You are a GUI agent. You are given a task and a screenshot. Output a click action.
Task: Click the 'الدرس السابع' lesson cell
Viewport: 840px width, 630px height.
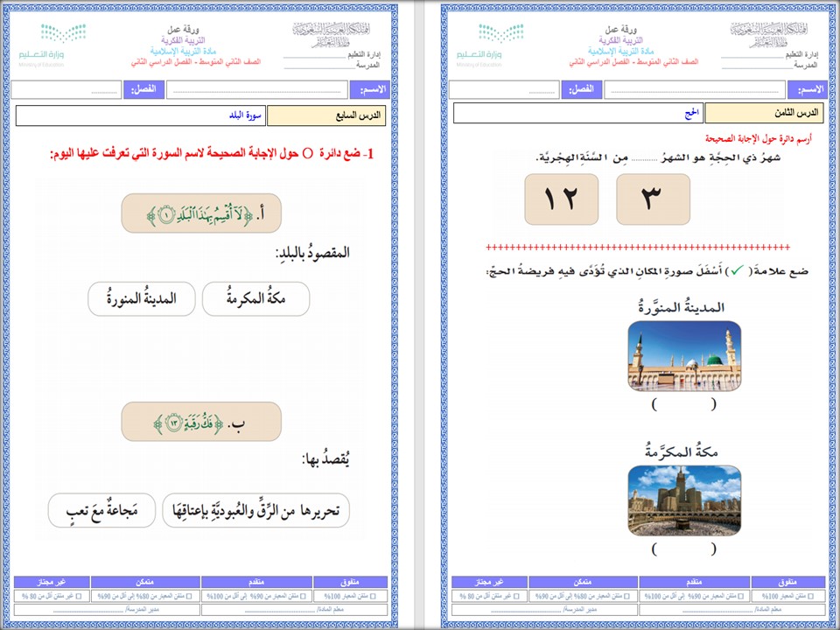point(326,115)
